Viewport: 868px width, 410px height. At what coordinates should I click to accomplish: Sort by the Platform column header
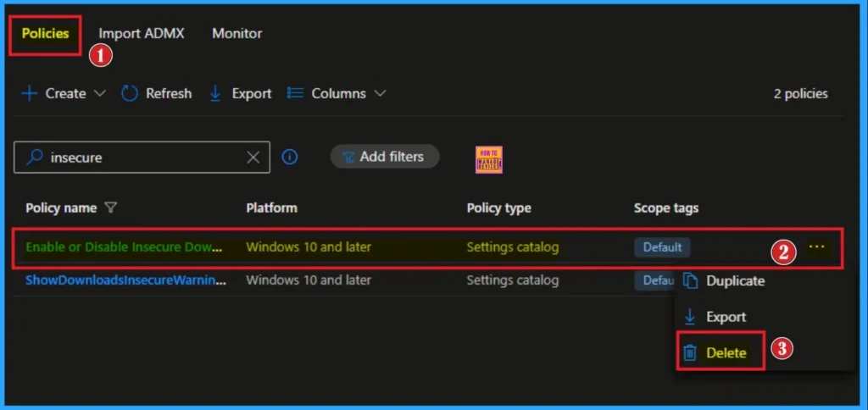272,208
